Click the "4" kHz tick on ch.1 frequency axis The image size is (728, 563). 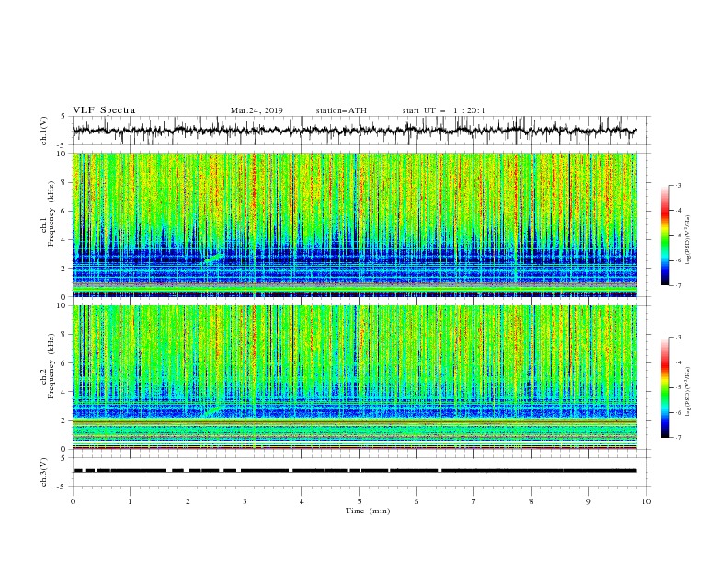click(64, 240)
